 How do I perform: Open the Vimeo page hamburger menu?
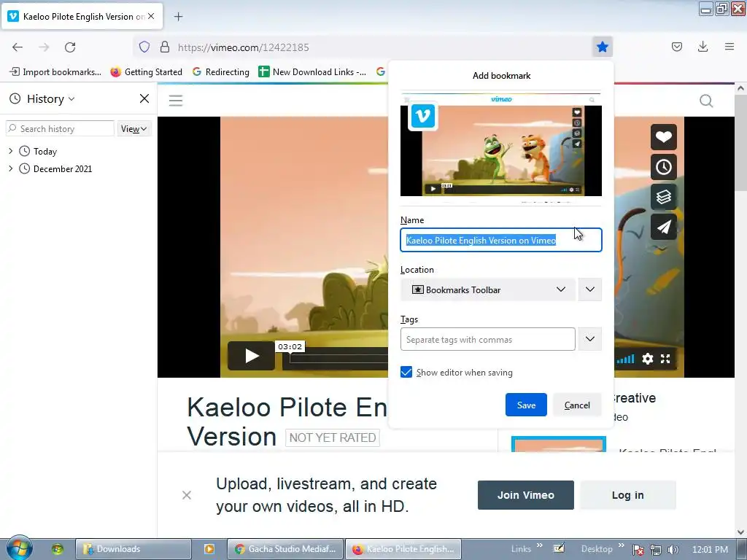176,101
